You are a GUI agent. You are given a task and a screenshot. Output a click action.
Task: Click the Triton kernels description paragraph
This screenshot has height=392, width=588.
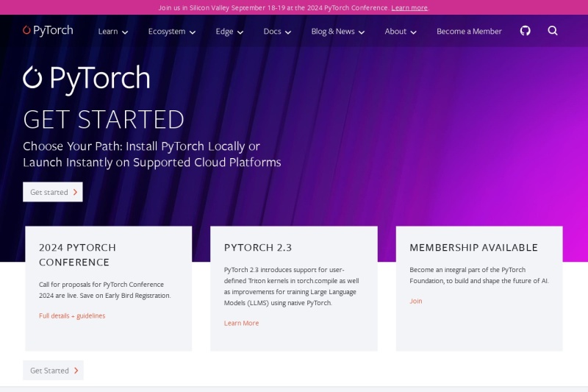(x=291, y=286)
